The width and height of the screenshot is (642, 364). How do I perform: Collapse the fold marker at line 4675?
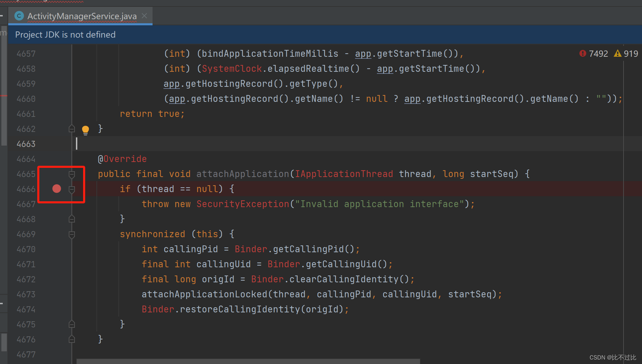pos(72,324)
